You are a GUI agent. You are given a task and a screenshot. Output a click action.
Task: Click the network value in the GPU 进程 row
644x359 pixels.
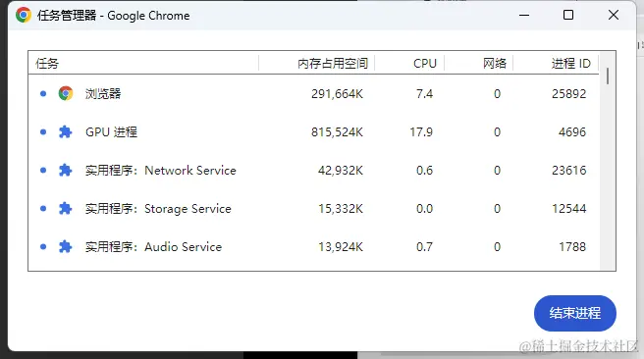pyautogui.click(x=497, y=132)
